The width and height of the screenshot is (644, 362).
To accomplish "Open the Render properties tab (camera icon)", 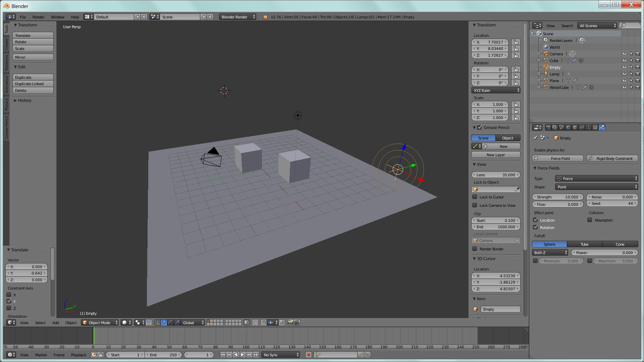I will [x=548, y=127].
